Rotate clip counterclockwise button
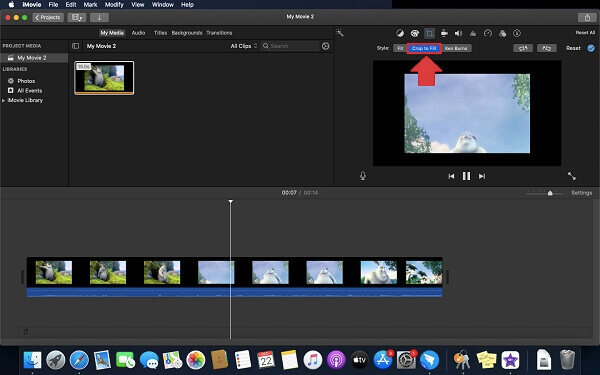Viewport: 600px width, 375px height. 523,48
